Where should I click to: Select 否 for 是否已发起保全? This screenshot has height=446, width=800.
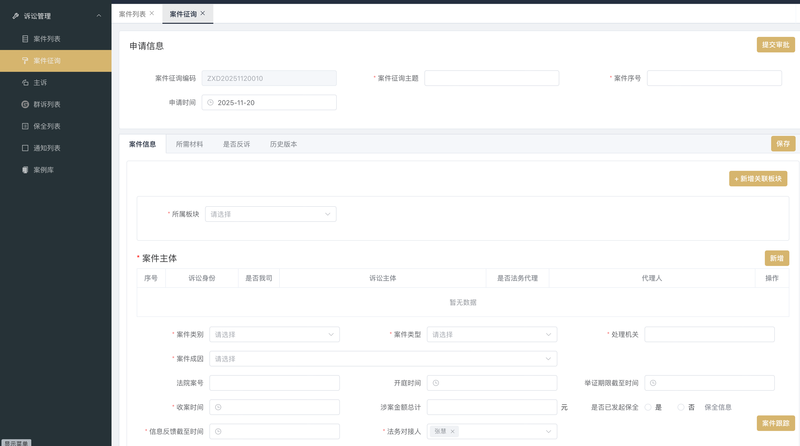(x=681, y=407)
